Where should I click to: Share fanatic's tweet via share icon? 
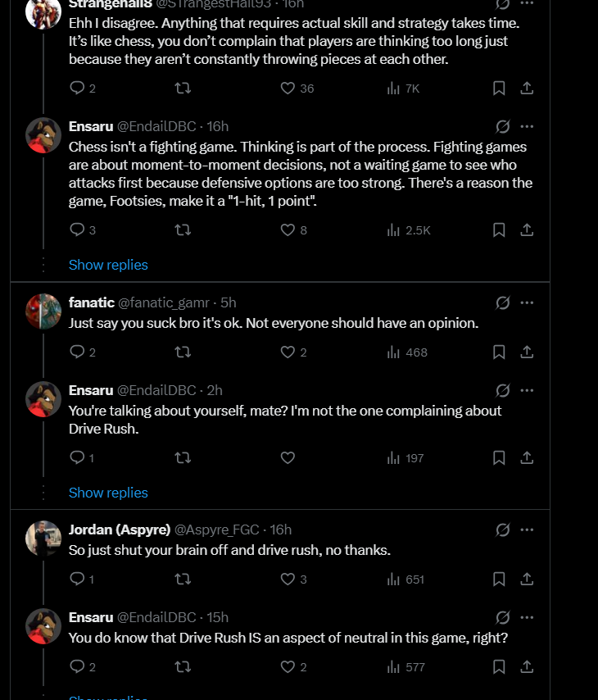pyautogui.click(x=527, y=352)
